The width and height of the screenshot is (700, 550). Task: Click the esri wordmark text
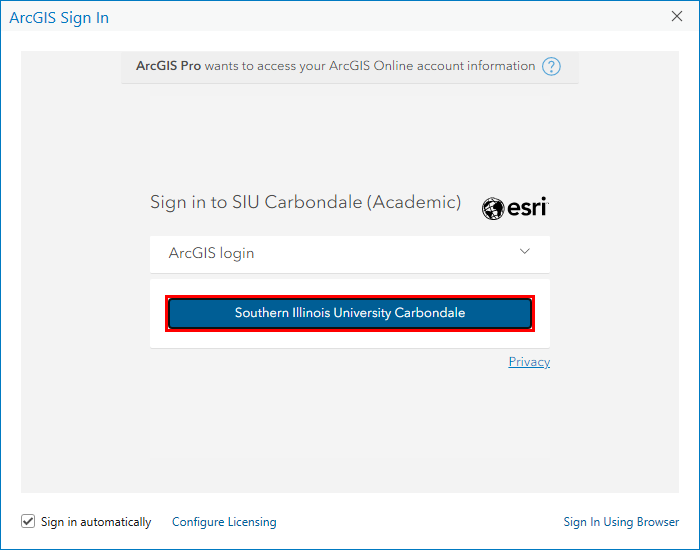tap(527, 208)
